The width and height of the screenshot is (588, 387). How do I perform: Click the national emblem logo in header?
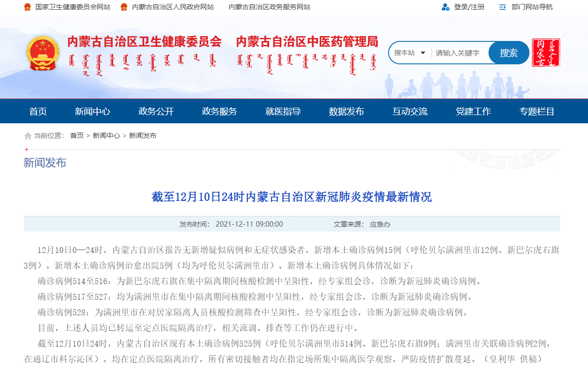42,53
